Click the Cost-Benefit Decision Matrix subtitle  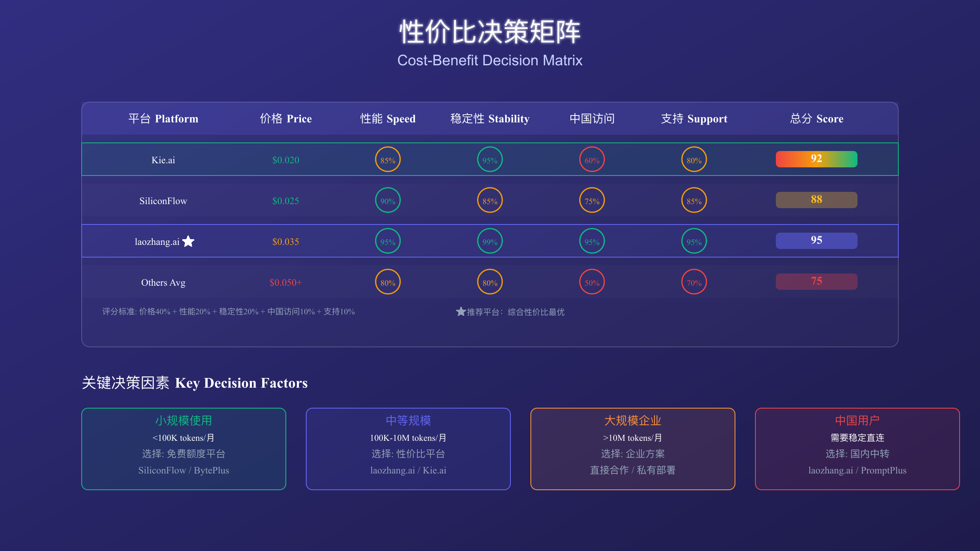pos(490,60)
